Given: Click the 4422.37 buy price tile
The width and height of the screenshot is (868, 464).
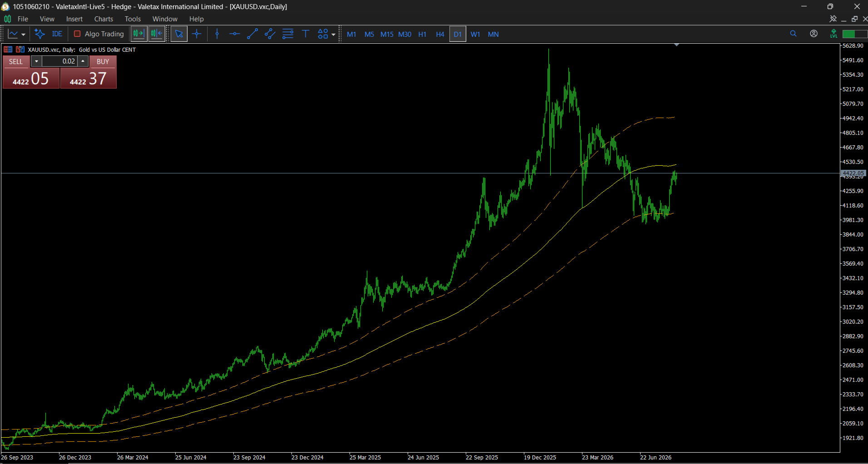Looking at the screenshot, I should tap(88, 79).
